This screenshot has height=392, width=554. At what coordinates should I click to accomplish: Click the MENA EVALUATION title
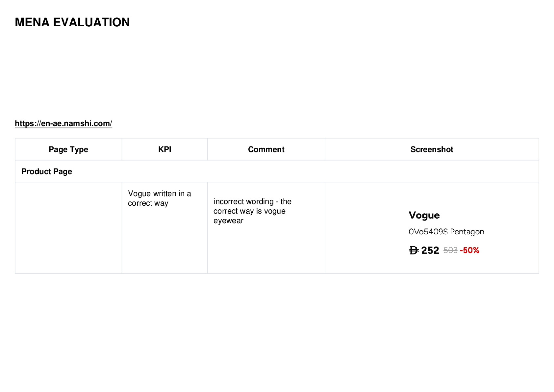(x=72, y=22)
